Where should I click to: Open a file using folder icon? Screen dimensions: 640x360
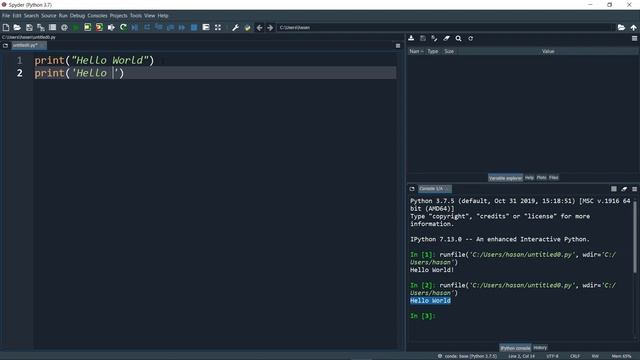[17, 27]
